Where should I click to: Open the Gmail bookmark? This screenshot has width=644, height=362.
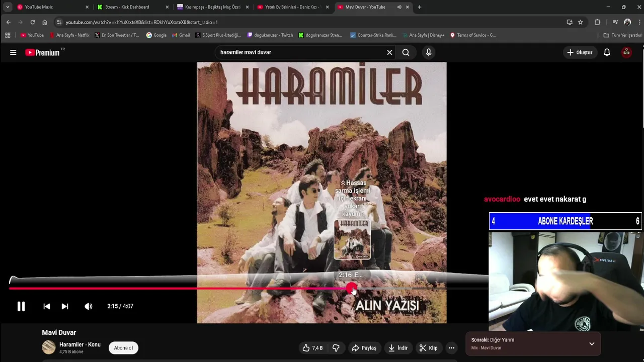point(181,35)
